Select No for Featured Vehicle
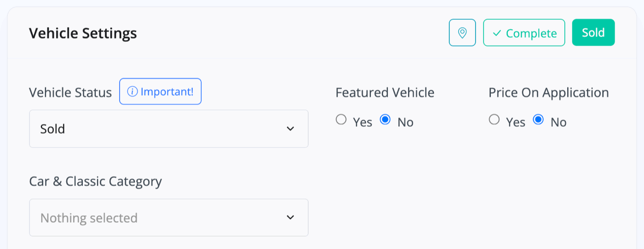The height and width of the screenshot is (249, 644). coord(385,120)
